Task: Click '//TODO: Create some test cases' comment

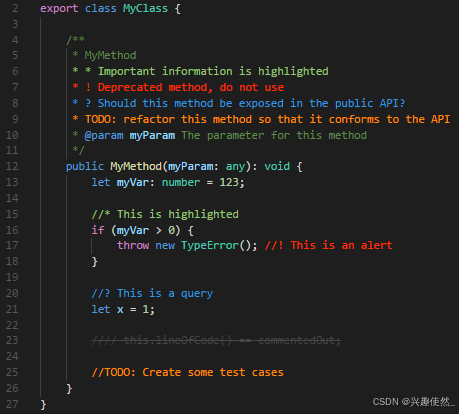Action: point(187,372)
